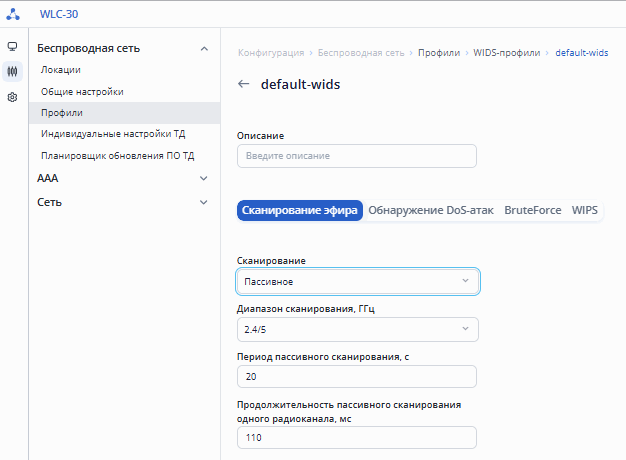Expand the Сеть menu section

(x=204, y=202)
